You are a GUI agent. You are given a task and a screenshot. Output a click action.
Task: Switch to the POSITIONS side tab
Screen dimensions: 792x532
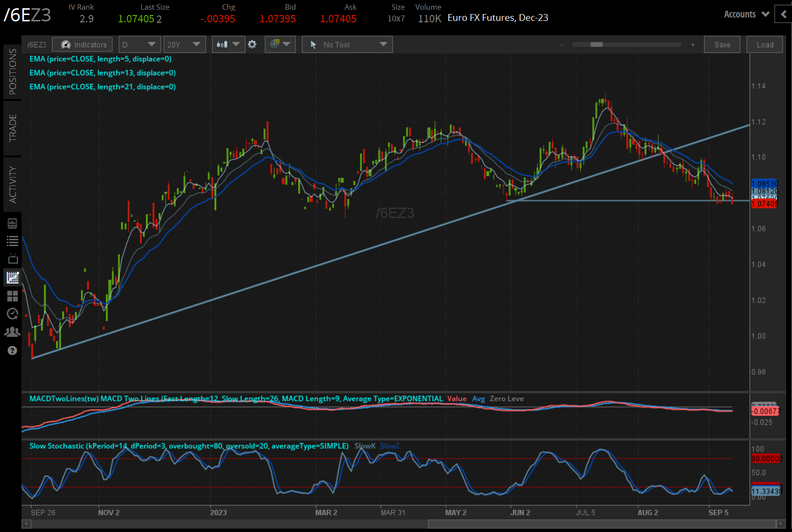(13, 72)
